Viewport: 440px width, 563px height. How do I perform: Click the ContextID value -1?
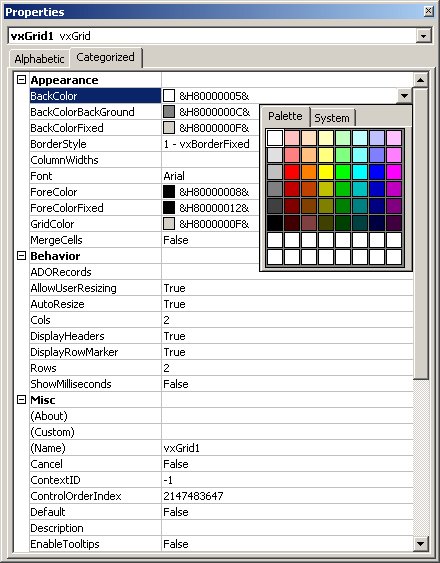coord(168,480)
